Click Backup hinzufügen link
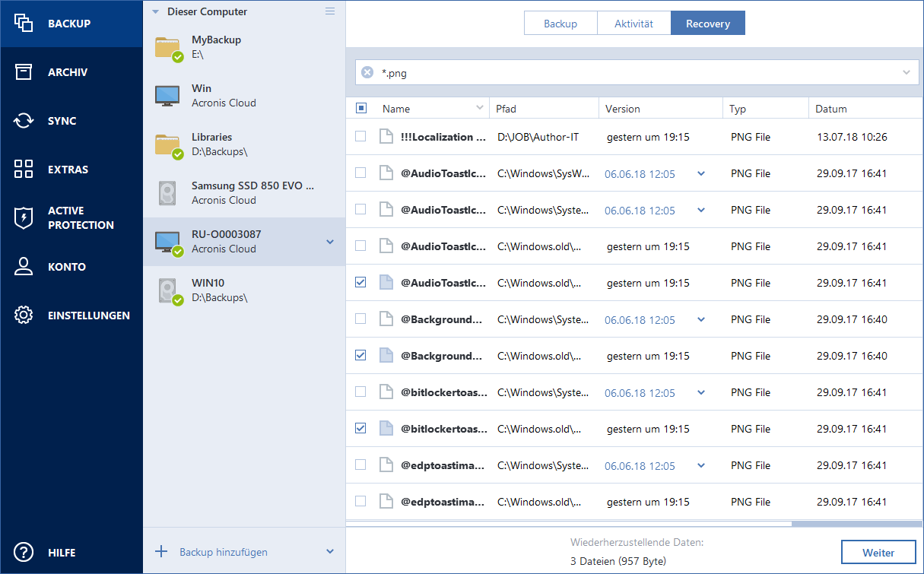This screenshot has height=574, width=924. coord(223,552)
